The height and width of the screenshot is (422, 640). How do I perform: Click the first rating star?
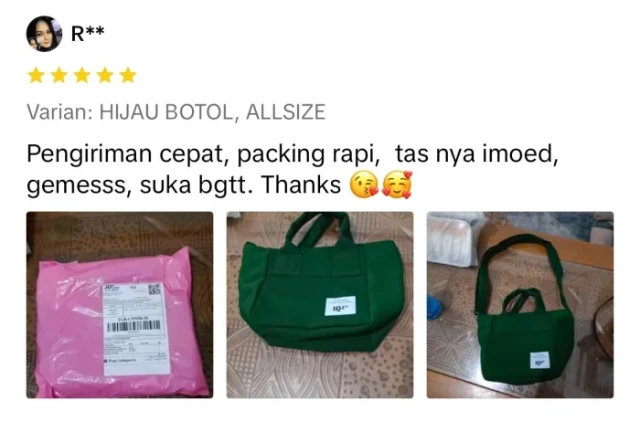(x=36, y=76)
